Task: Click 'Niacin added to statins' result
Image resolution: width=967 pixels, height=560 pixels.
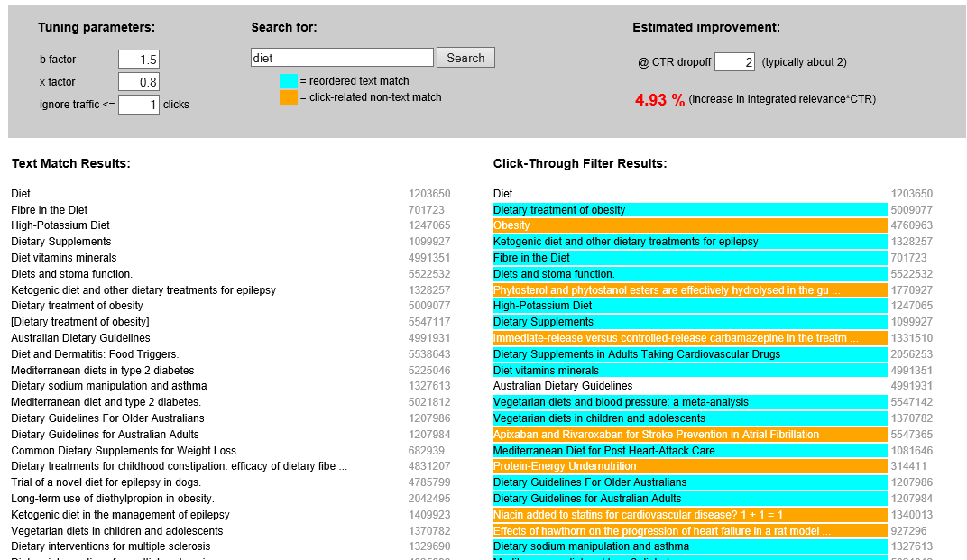Action: click(x=638, y=515)
